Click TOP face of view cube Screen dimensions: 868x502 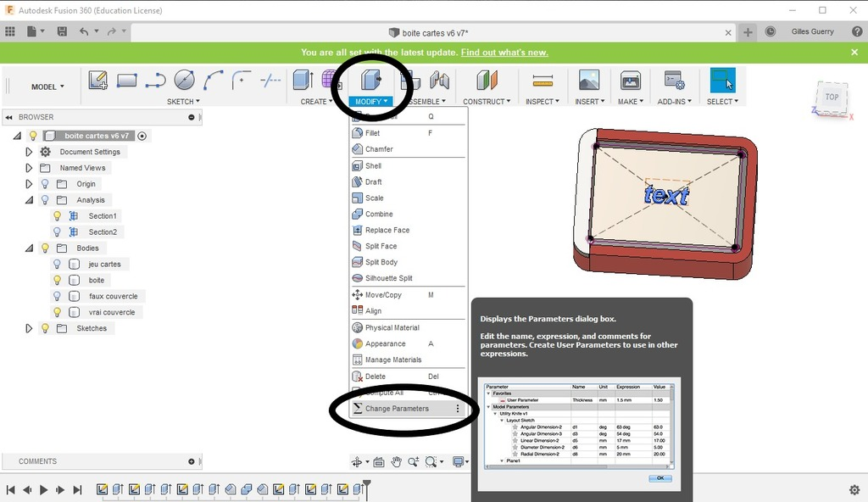coord(832,97)
